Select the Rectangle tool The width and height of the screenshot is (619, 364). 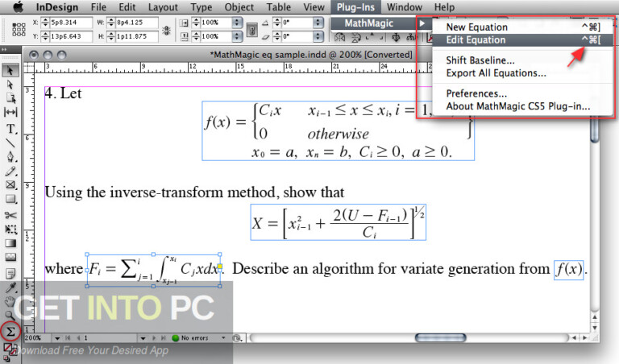pyautogui.click(x=10, y=199)
